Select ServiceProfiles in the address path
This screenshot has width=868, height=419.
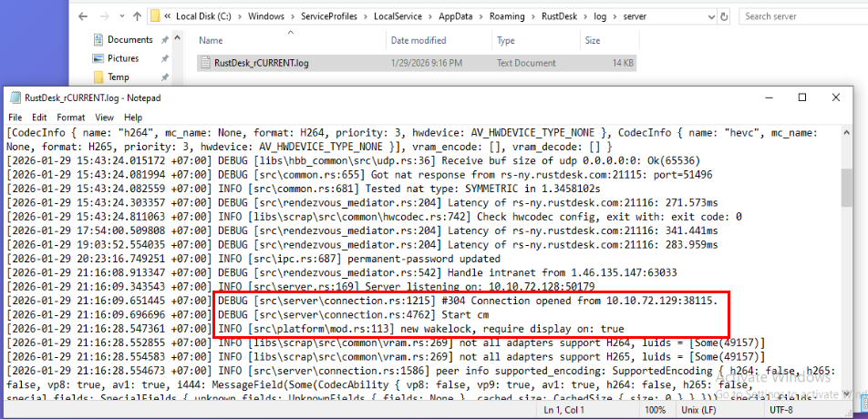pos(327,16)
